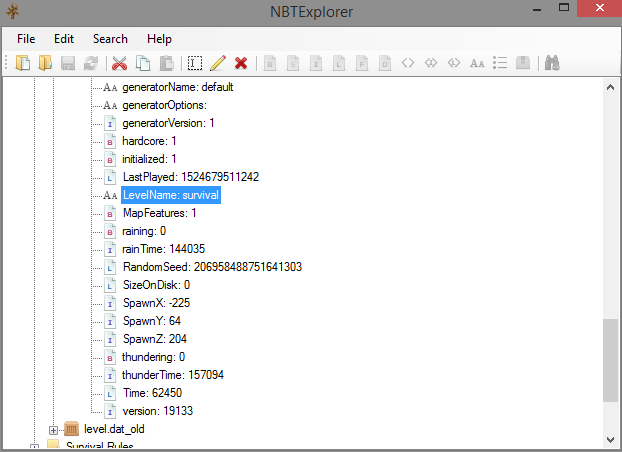The image size is (622, 452).
Task: Select the MapFeatures: 1 entry
Action: click(159, 213)
